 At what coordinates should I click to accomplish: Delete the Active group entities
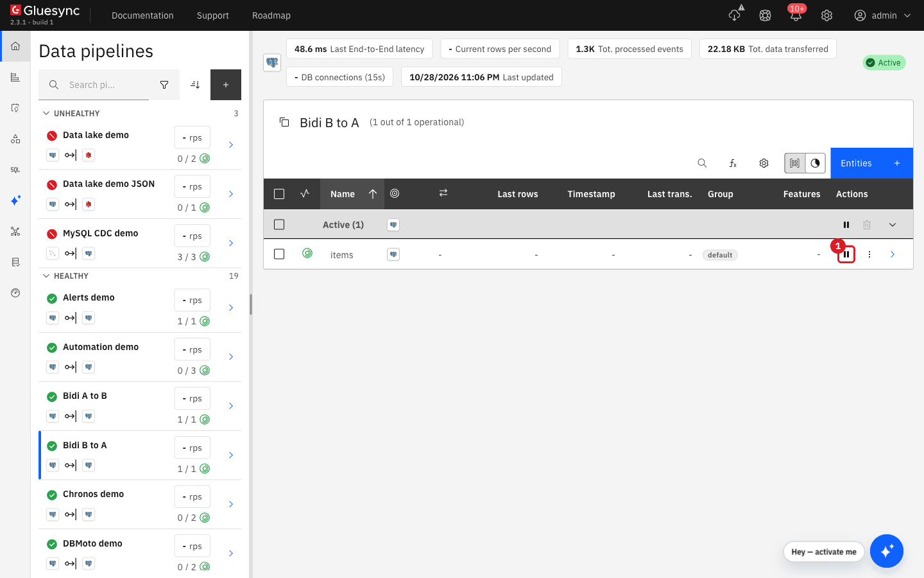867,225
